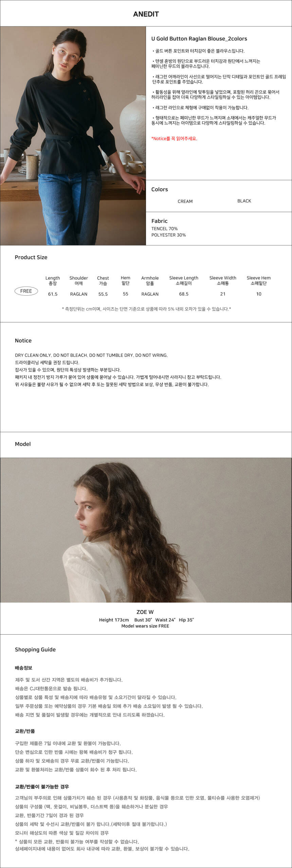
Task: Open the Notice section heading
Action: (23, 340)
